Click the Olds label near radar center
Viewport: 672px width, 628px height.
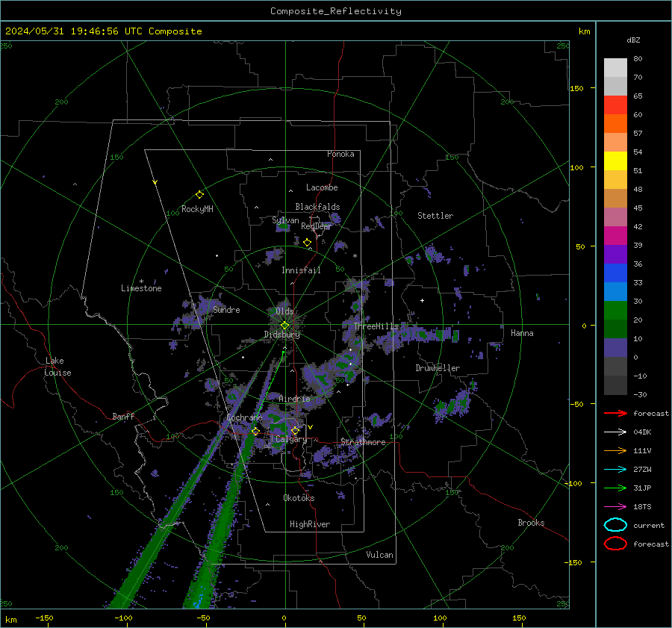284,311
